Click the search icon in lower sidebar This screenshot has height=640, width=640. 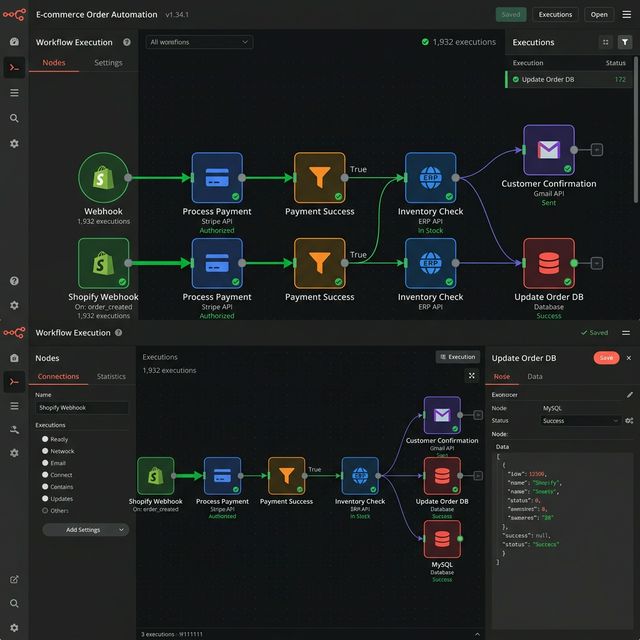pyautogui.click(x=14, y=603)
